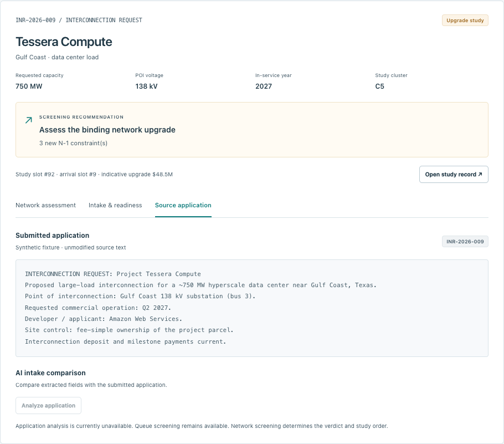Select the Source application tab
The image size is (504, 444).
click(x=183, y=205)
